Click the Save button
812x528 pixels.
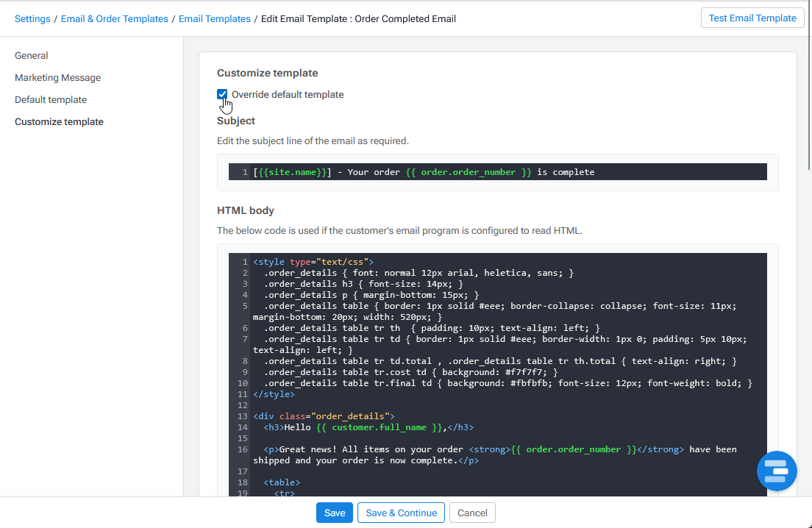(335, 513)
